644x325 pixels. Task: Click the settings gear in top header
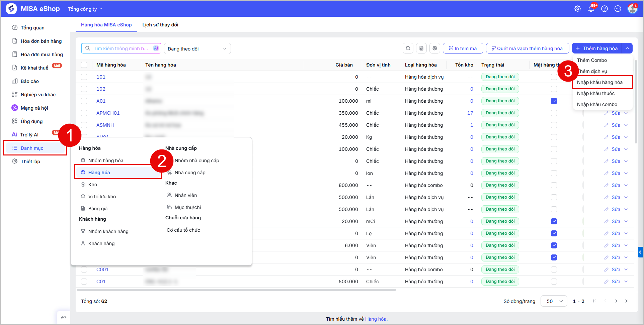578,9
